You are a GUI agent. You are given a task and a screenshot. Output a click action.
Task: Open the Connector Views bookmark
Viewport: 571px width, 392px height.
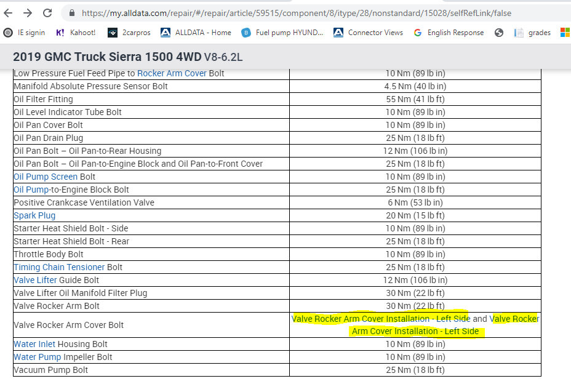click(369, 33)
